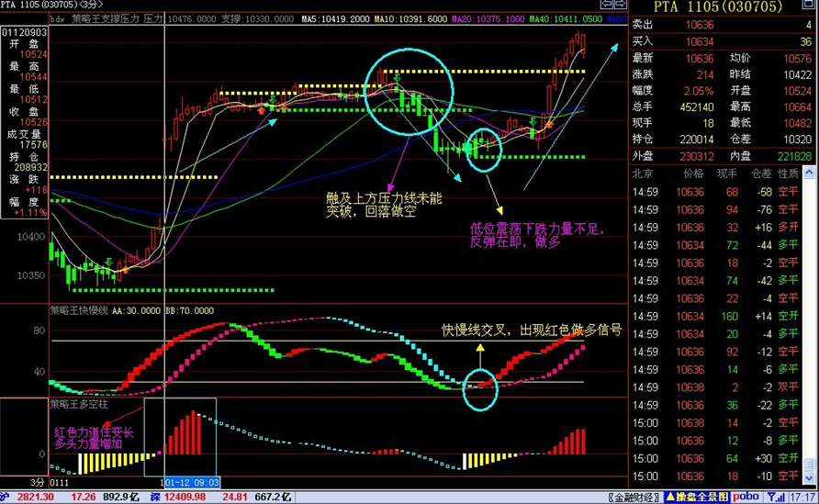Click the 价格 column header in the trade list
The height and width of the screenshot is (504, 819).
click(693, 173)
